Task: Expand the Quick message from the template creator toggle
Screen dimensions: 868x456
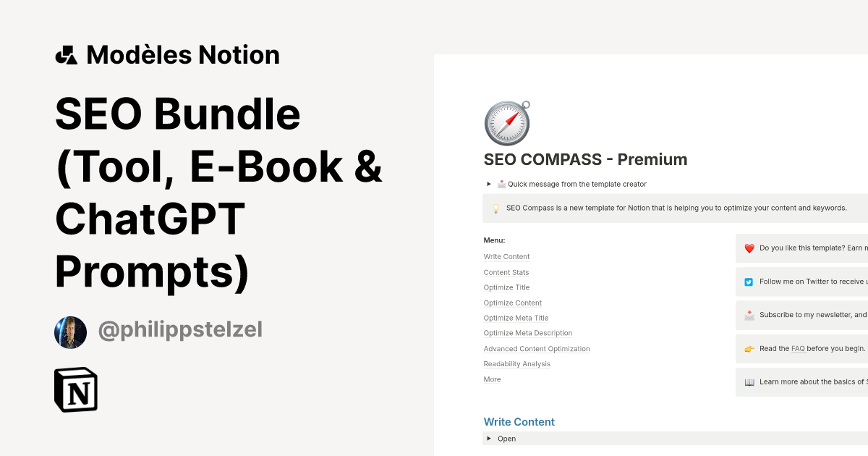Action: click(x=489, y=184)
